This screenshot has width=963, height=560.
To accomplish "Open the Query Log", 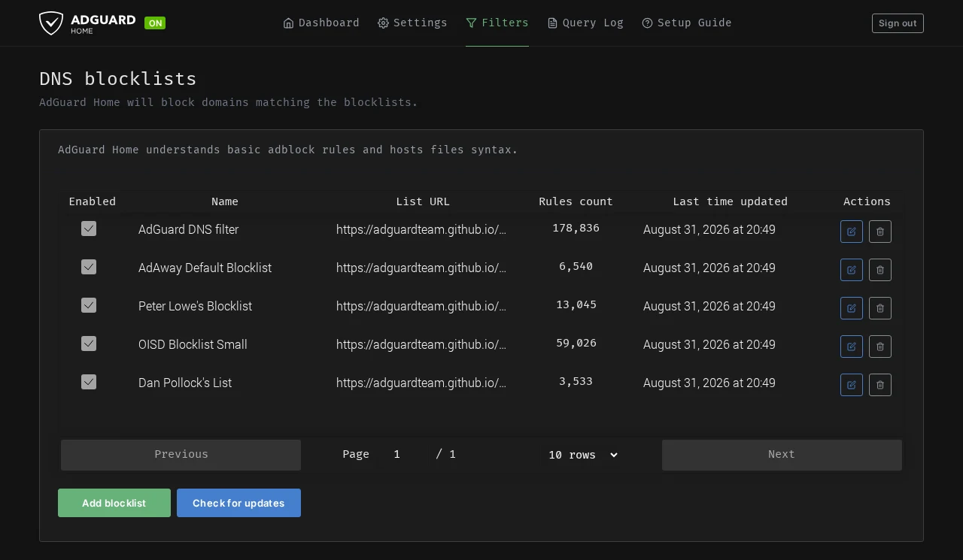I will 585,23.
